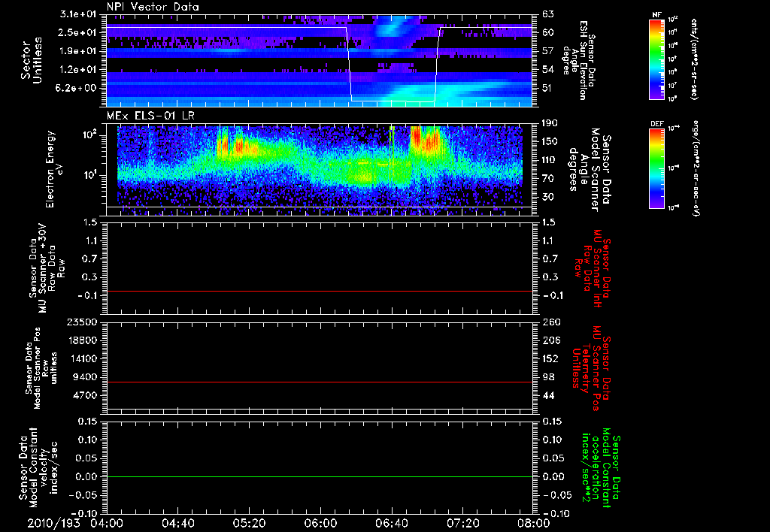The width and height of the screenshot is (770, 532).
Task: Click the '2.5e+01' sector tick label
Action: (78, 32)
